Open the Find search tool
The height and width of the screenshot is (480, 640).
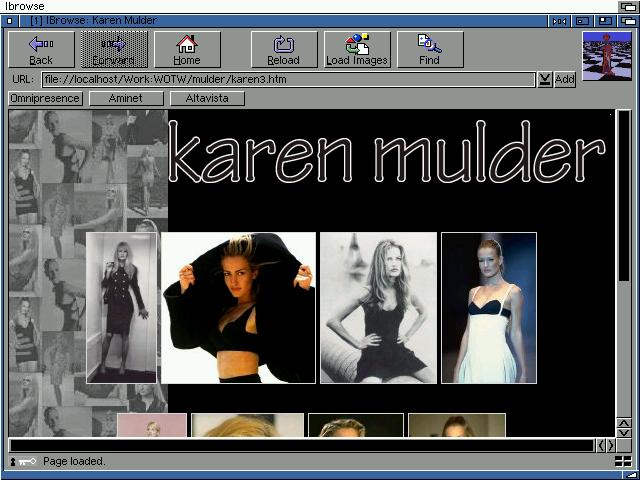(430, 49)
